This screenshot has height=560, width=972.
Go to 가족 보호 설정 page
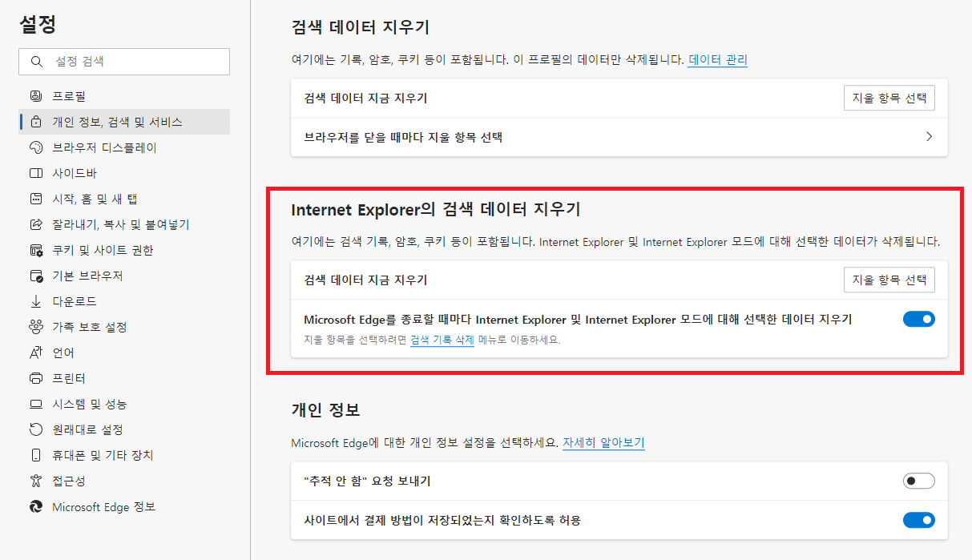124,327
